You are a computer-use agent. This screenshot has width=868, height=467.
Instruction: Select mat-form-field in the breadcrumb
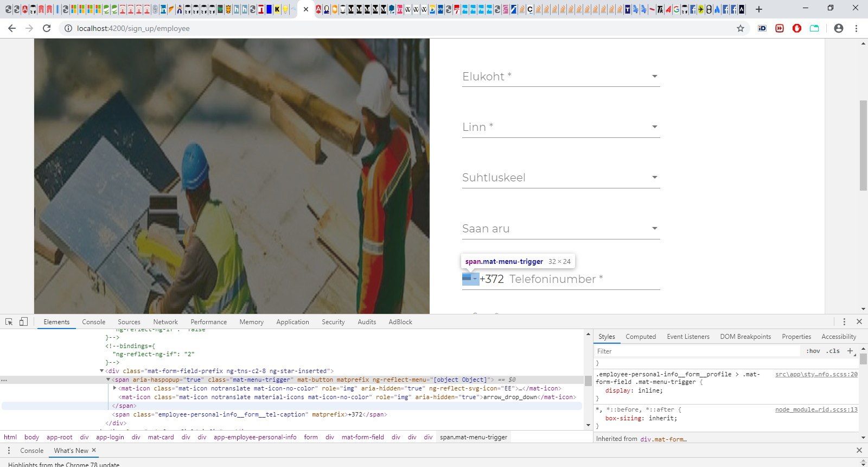tap(363, 437)
